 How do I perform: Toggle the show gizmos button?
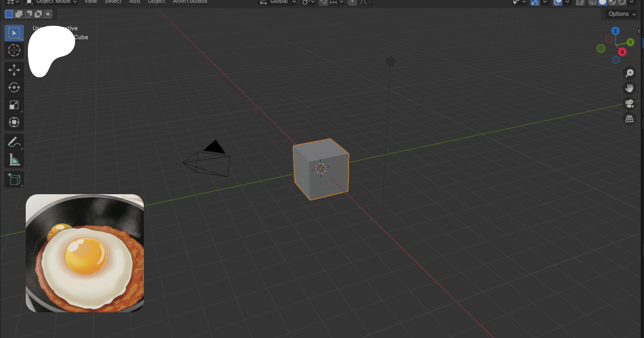point(535,2)
